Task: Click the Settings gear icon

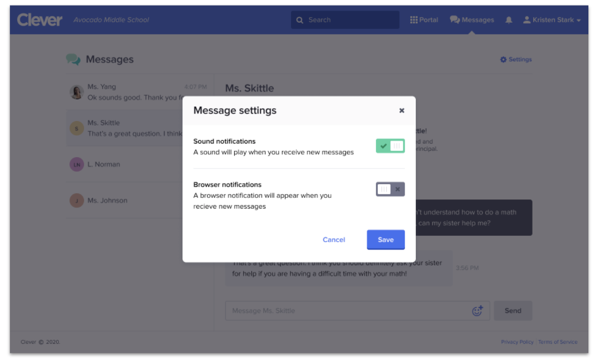Action: 504,60
